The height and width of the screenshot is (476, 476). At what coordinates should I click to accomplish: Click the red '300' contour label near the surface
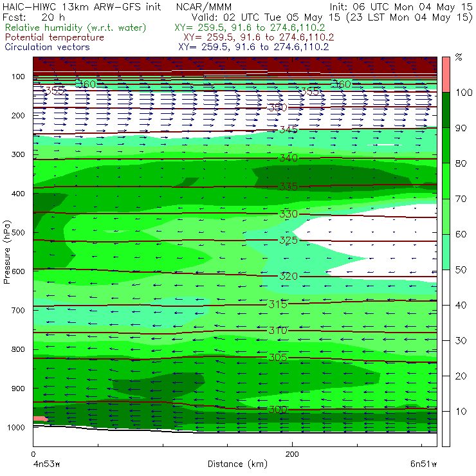(278, 410)
